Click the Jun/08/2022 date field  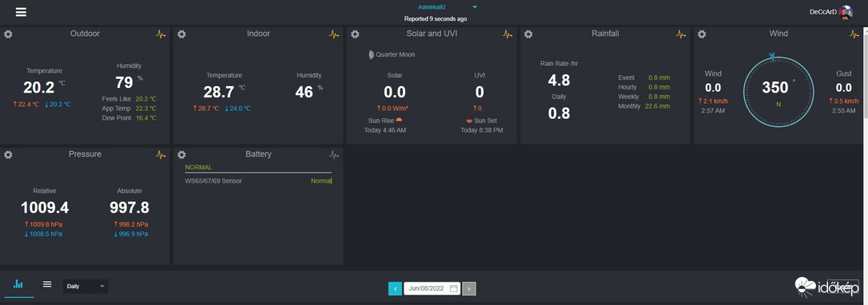[x=432, y=288]
